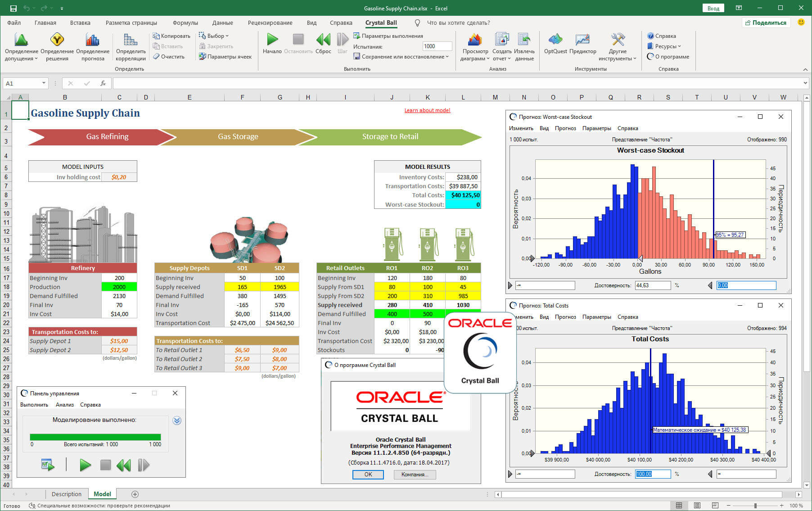Click the lightbulb Tell Me icon

[417, 23]
